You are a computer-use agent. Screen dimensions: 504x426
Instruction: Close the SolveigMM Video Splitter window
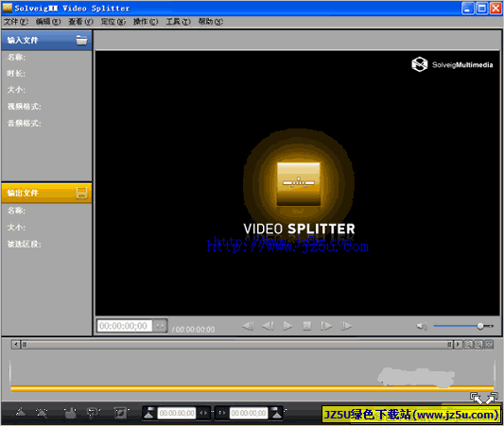click(x=495, y=9)
